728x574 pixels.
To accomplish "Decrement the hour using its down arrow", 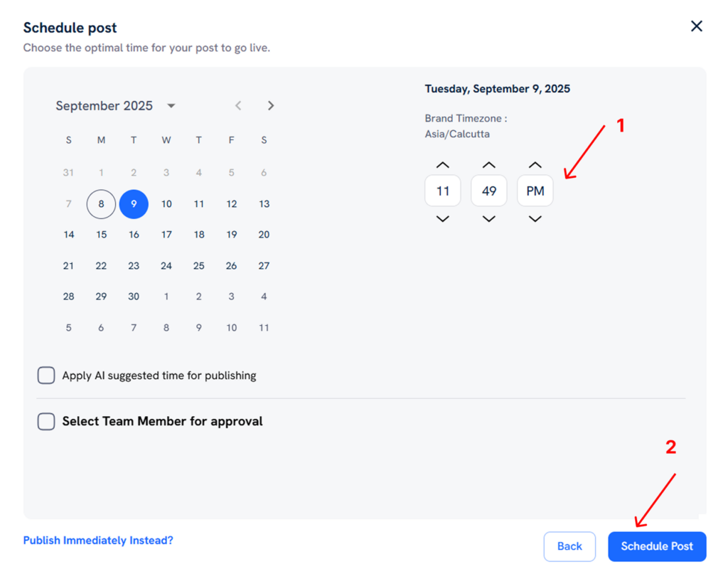I will 442,218.
